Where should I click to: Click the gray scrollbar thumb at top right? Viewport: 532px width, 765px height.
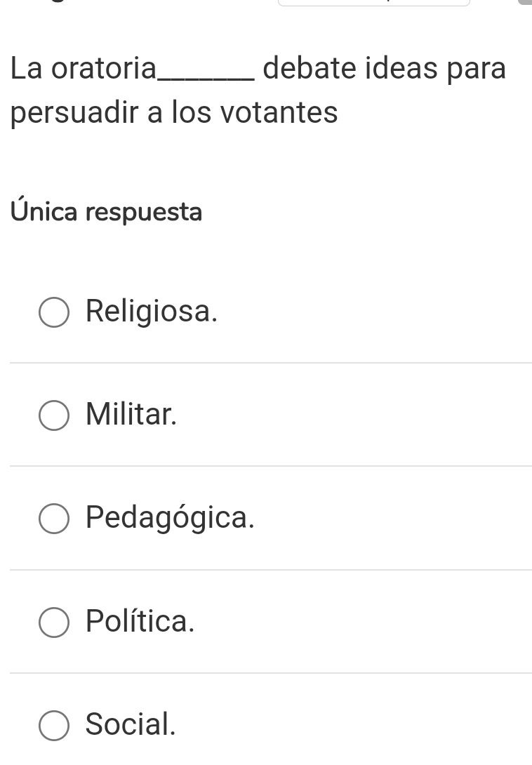coord(525,2)
